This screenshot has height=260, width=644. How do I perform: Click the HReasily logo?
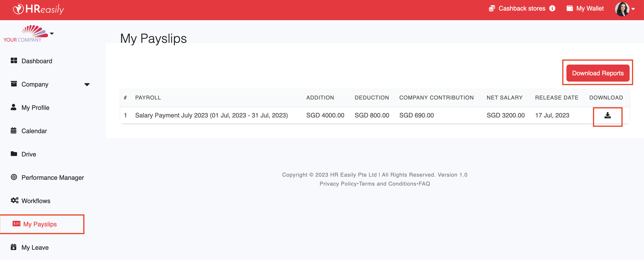pos(38,9)
